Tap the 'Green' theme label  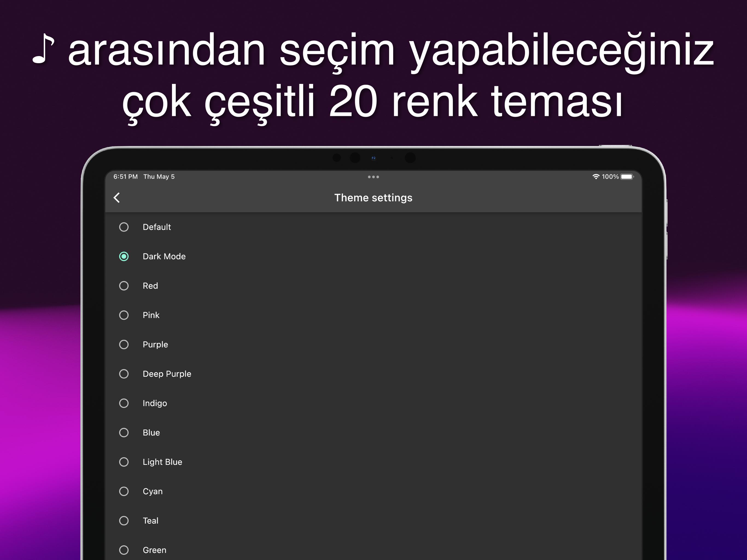click(x=154, y=550)
